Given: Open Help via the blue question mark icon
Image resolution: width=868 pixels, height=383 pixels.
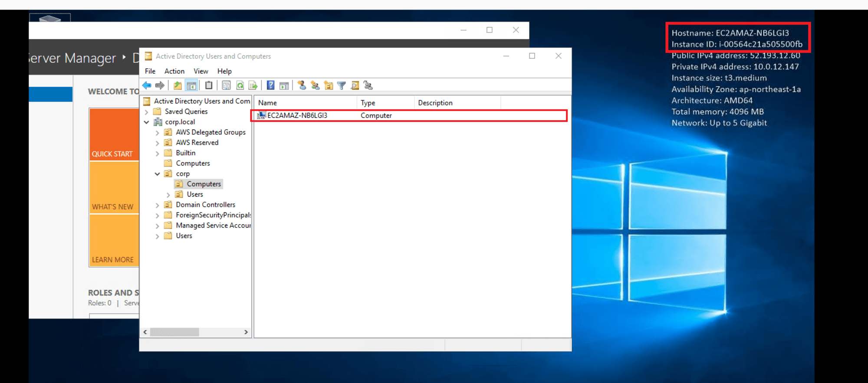Looking at the screenshot, I should tap(270, 85).
